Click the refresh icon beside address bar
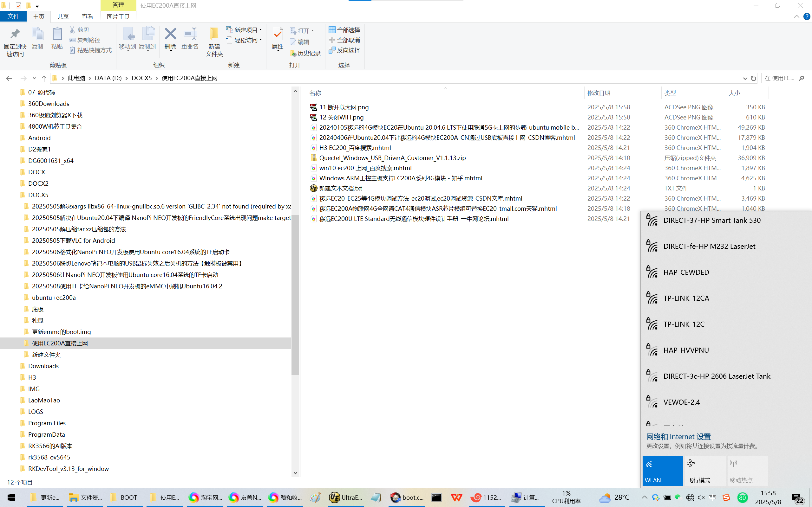Image resolution: width=812 pixels, height=507 pixels. 754,78
